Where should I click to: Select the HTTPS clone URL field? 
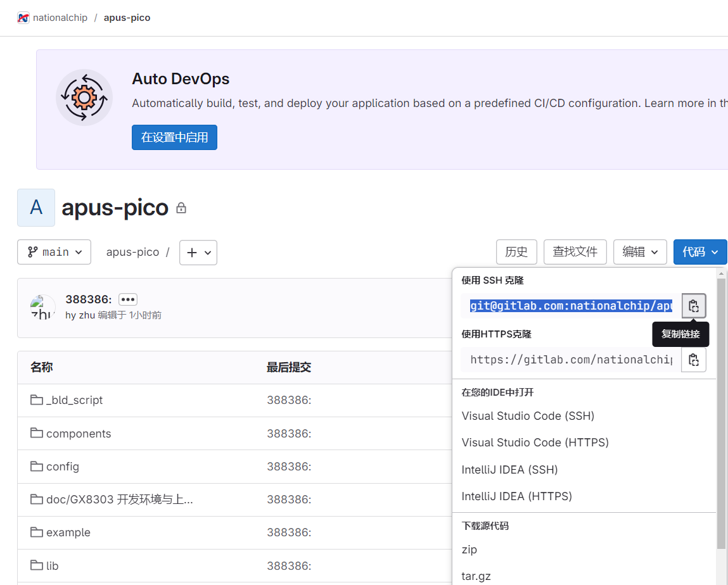click(x=571, y=360)
